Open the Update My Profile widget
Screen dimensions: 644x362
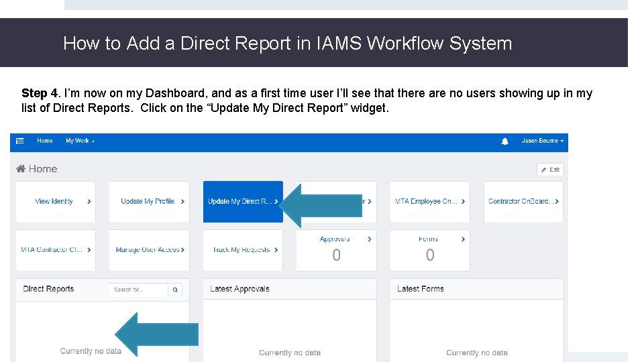(149, 202)
